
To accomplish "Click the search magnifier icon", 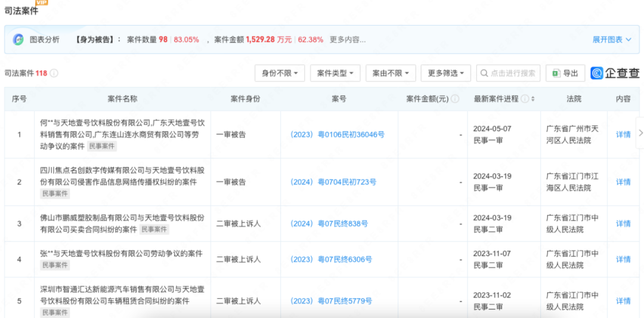I will [485, 73].
